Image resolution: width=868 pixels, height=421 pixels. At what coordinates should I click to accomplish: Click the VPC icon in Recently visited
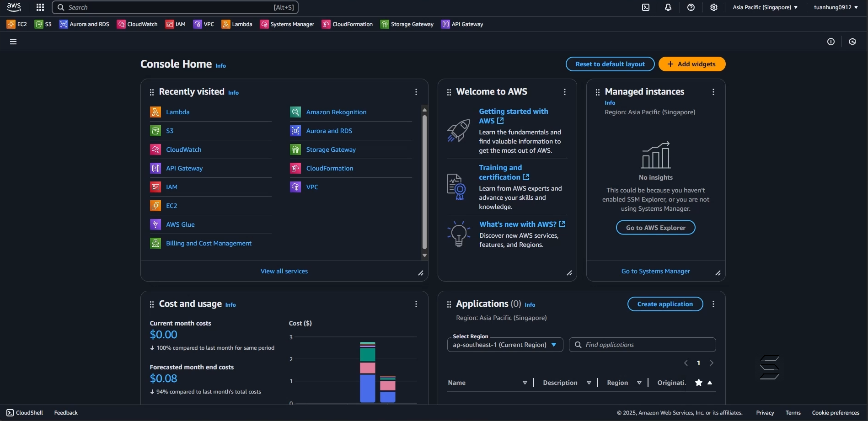click(295, 187)
